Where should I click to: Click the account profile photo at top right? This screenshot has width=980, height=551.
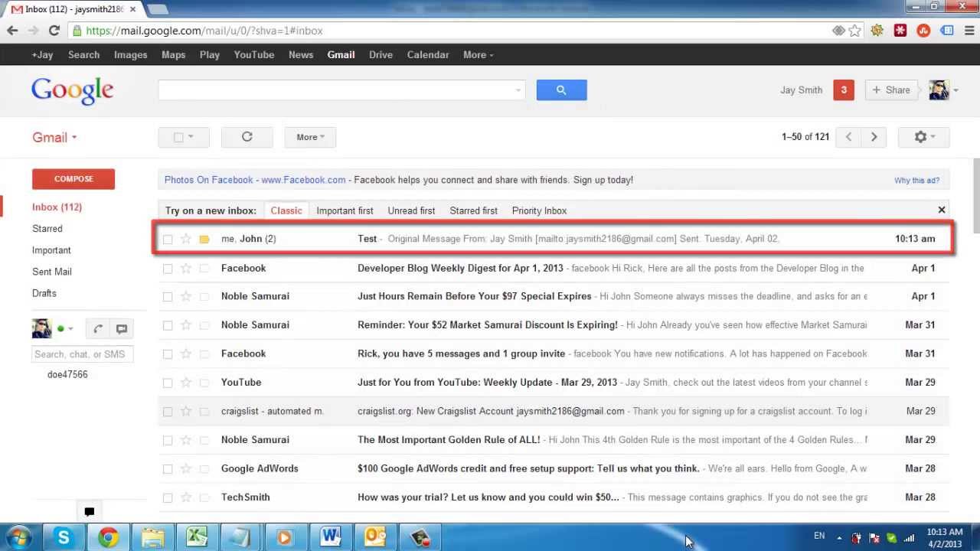click(939, 90)
